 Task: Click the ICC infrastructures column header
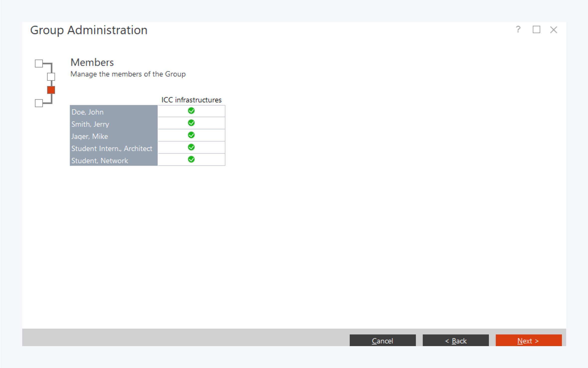[x=191, y=100]
